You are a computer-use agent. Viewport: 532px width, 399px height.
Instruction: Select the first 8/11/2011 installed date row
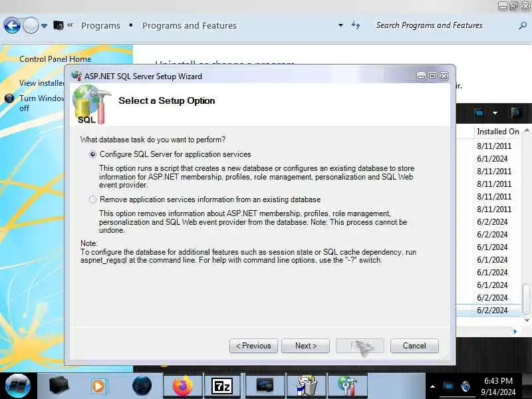pos(494,146)
